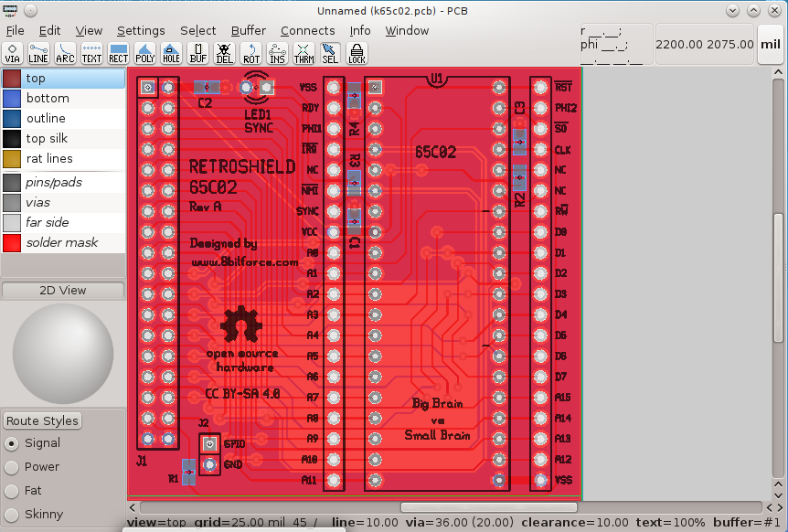The height and width of the screenshot is (532, 788).
Task: Open the File menu
Action: [x=15, y=31]
